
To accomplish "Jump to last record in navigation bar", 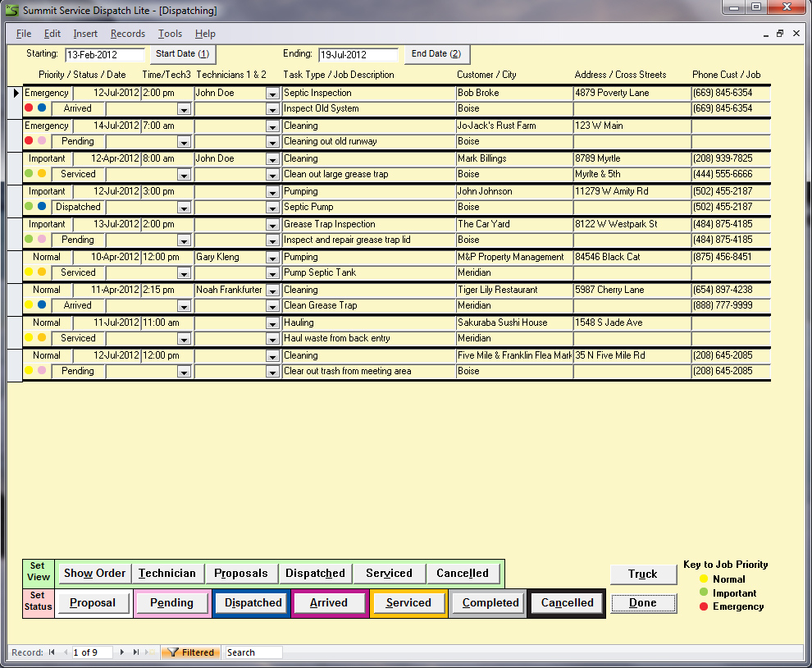I will click(136, 652).
